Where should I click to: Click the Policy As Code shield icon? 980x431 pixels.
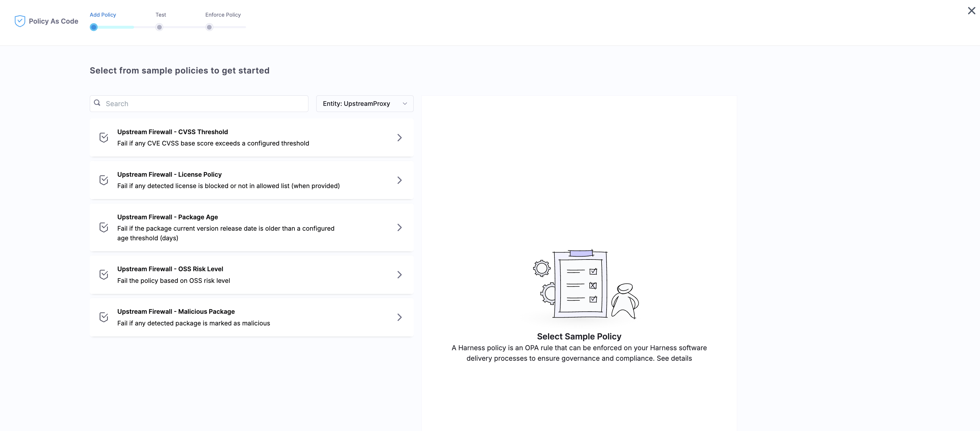click(20, 21)
